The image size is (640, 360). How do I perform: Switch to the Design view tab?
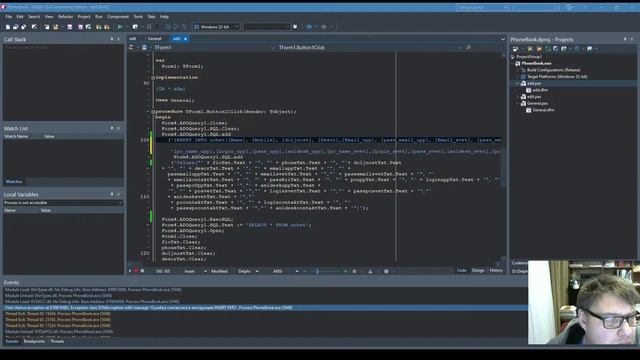[478, 270]
